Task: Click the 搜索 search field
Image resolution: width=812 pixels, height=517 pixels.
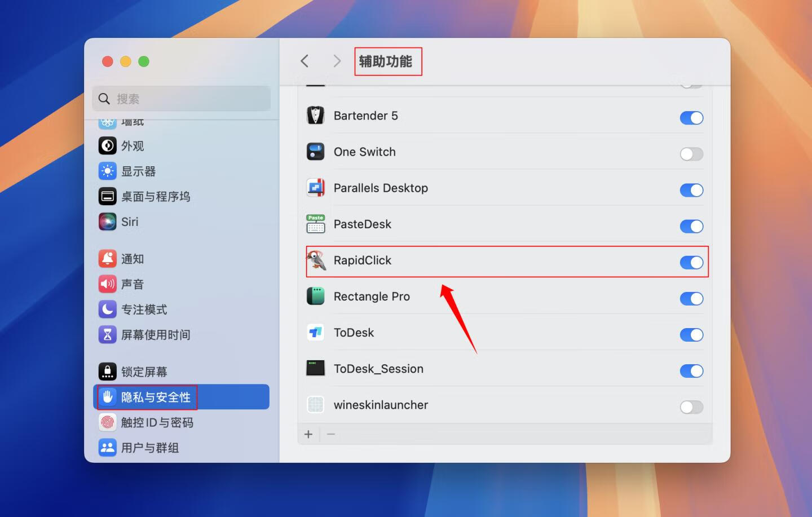Action: [181, 99]
